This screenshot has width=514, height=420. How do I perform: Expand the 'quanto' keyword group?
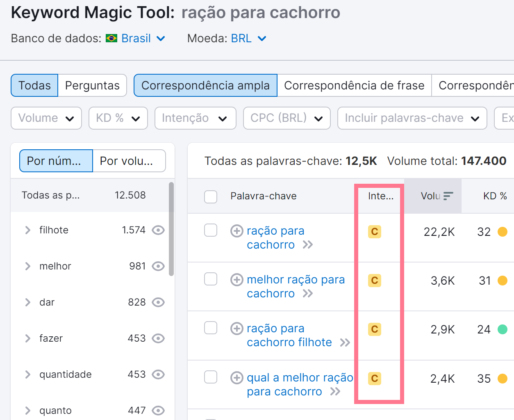(x=28, y=411)
